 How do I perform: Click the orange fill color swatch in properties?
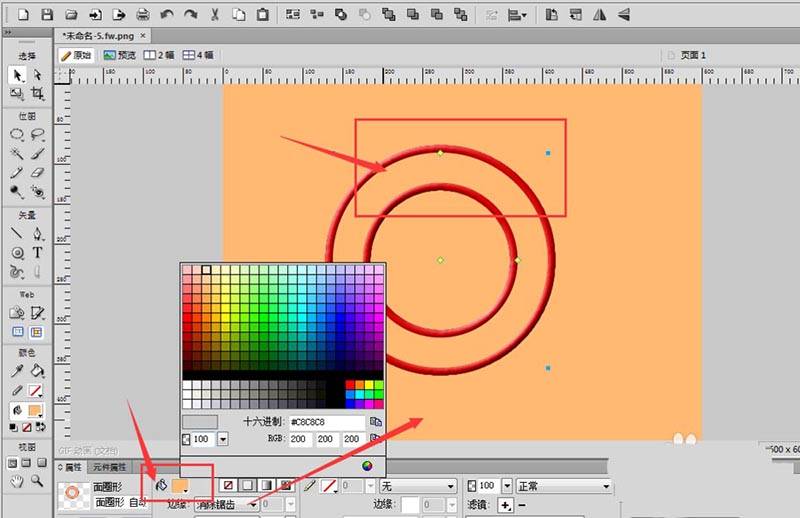[x=181, y=486]
